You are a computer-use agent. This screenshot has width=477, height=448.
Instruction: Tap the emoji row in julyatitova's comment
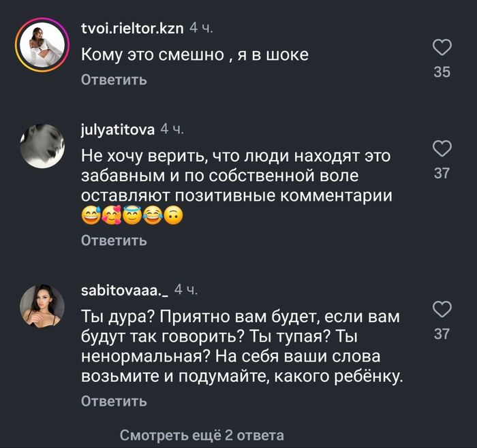click(132, 217)
